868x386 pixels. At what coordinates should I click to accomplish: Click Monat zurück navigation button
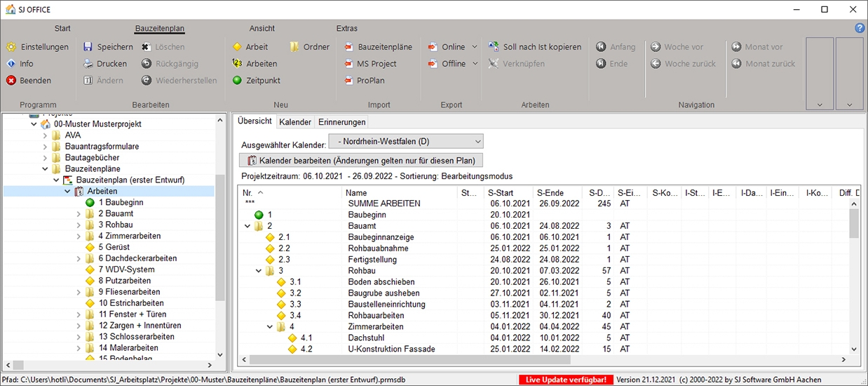[764, 64]
